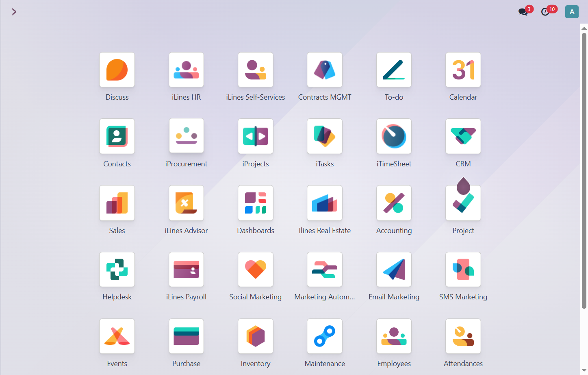Click the scrollbar down arrow
The height and width of the screenshot is (375, 588).
pyautogui.click(x=584, y=371)
